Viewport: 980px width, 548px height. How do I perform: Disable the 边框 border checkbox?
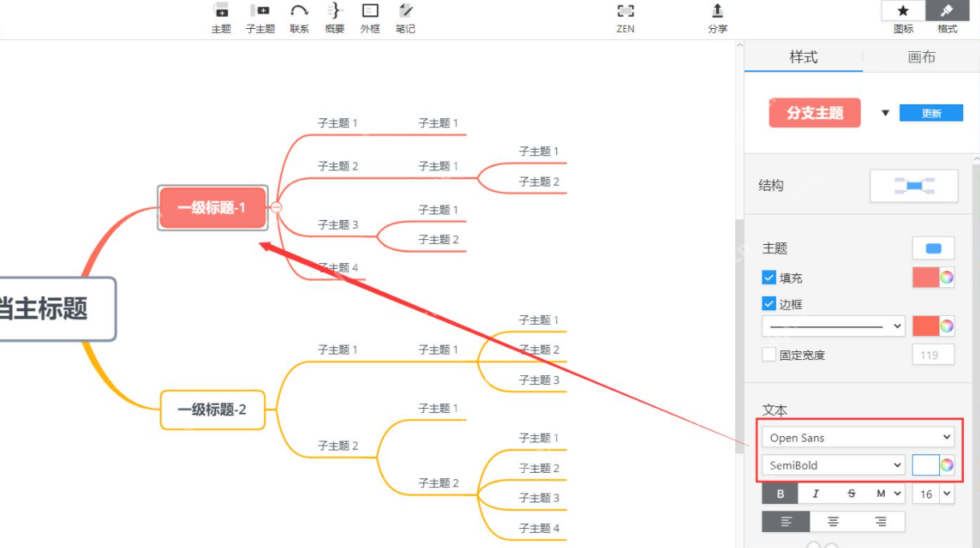click(769, 303)
